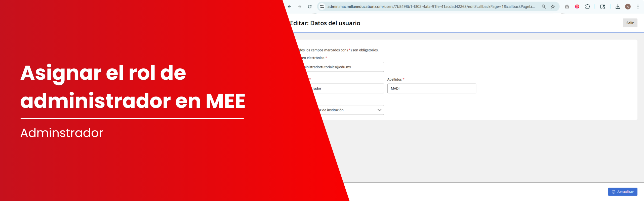
Task: Focus the Apellidos field containing MADI
Action: 431,88
